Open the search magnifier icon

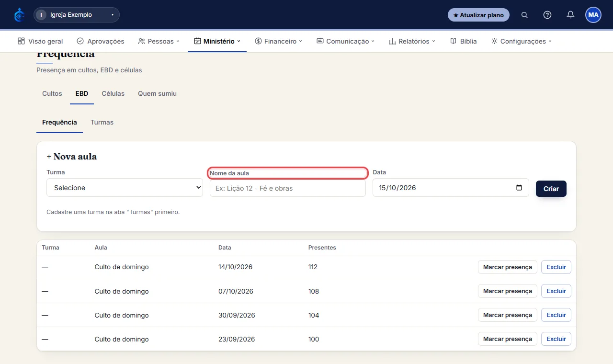click(524, 15)
